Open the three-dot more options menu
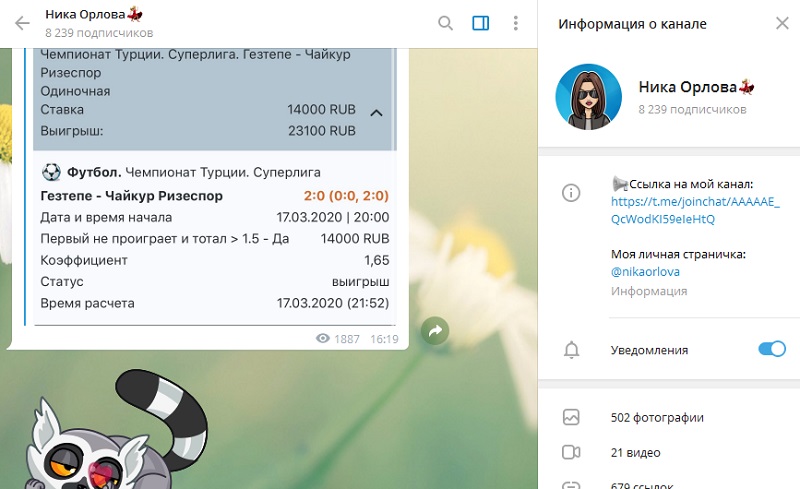 tap(515, 23)
